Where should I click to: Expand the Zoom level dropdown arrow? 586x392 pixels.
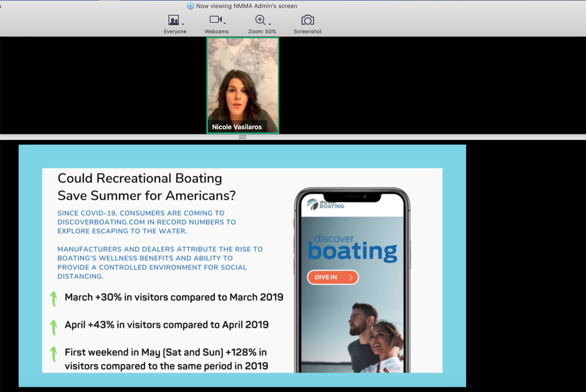pos(270,24)
